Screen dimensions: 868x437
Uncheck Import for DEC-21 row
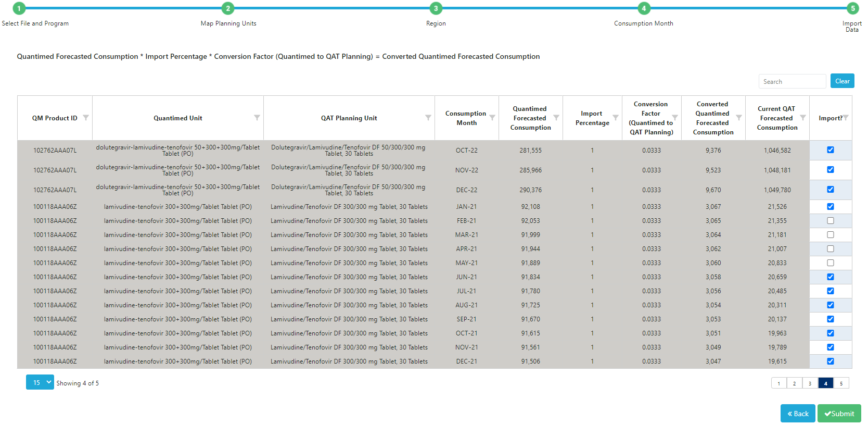point(831,361)
